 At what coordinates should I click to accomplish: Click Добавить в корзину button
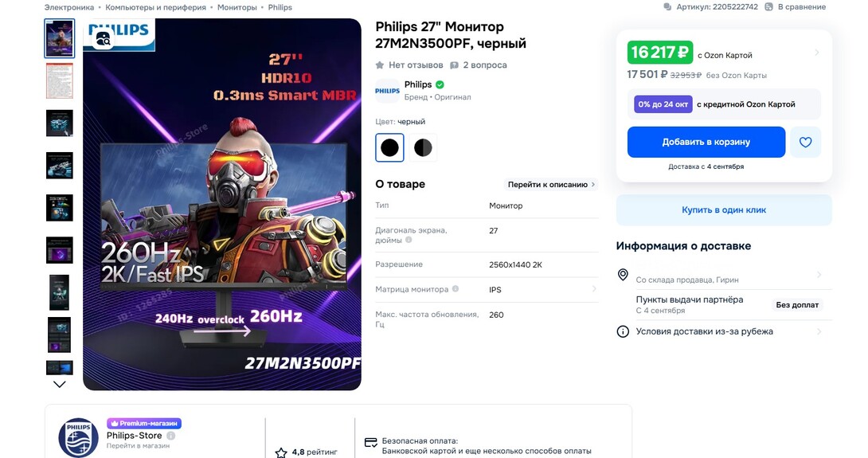point(706,143)
